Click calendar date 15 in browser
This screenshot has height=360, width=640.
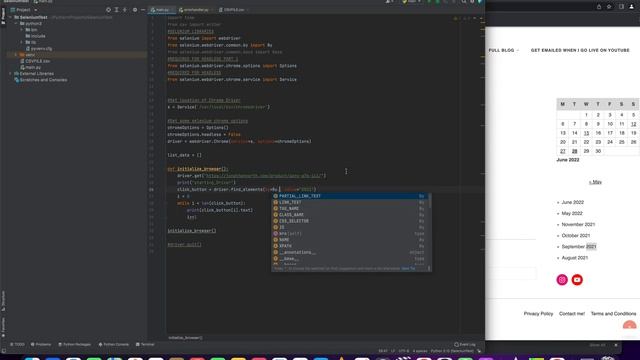(x=586, y=133)
